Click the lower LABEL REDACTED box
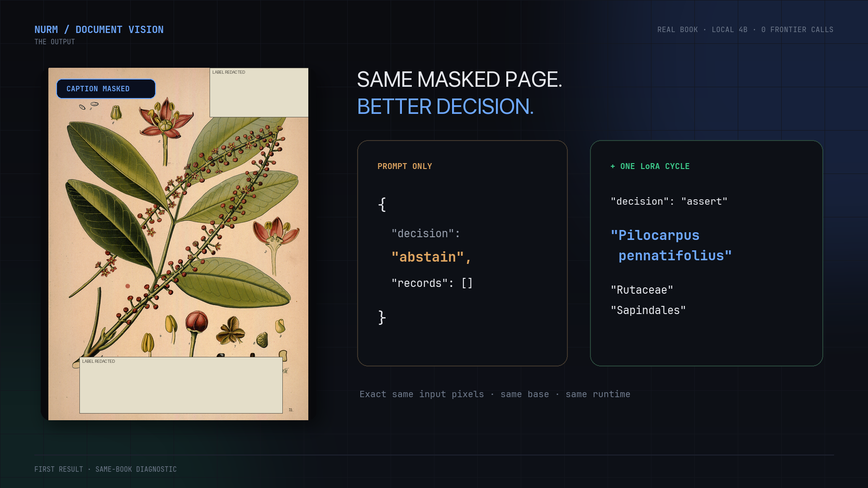 [x=181, y=385]
